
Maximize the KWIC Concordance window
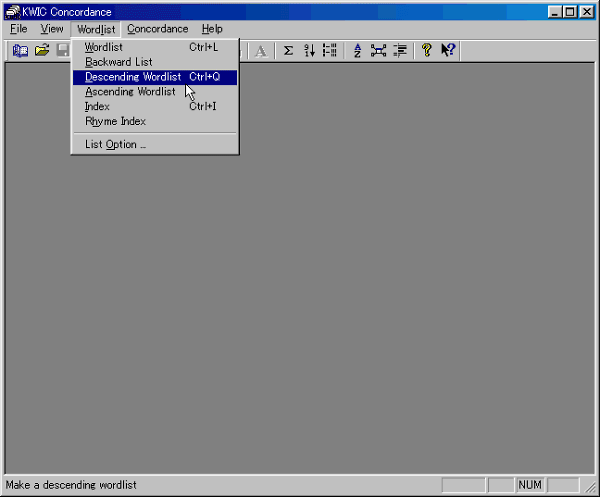569,12
